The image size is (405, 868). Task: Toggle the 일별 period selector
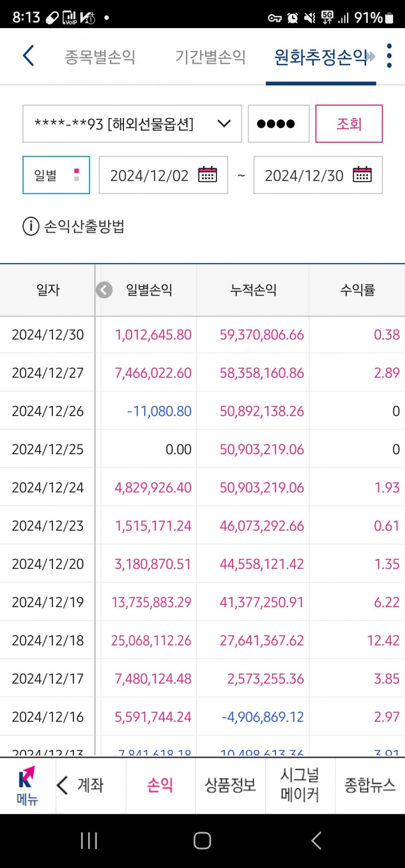click(x=56, y=175)
